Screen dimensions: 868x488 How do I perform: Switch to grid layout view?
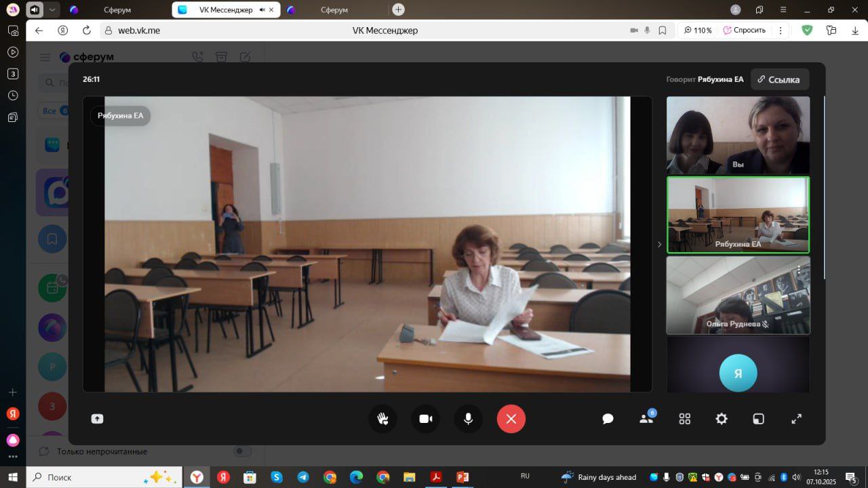coord(684,419)
